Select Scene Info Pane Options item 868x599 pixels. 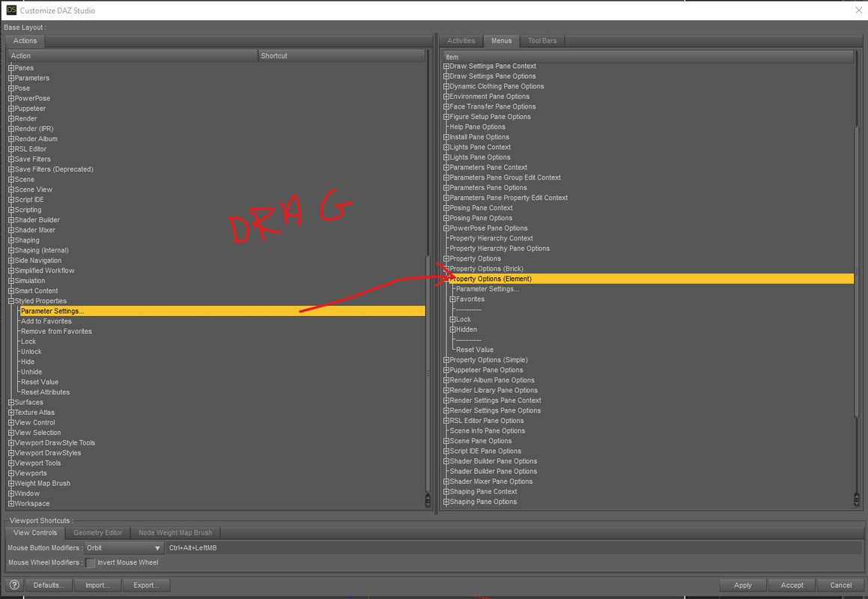click(487, 431)
